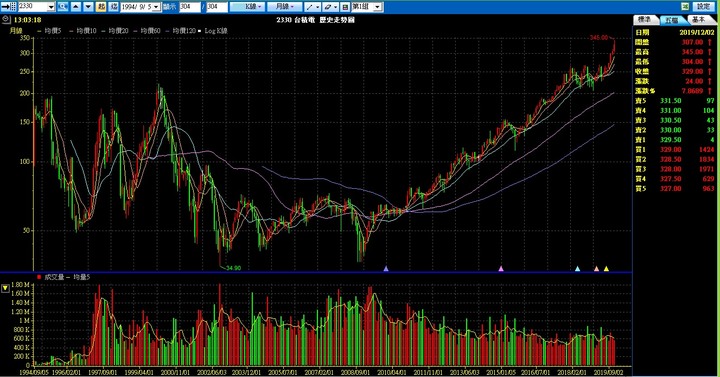720x377 pixels.
Task: Click the 買2 bid price 328.50
Action: pos(671,159)
